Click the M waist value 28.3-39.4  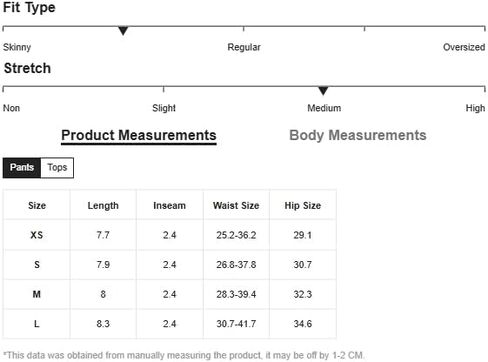(236, 294)
